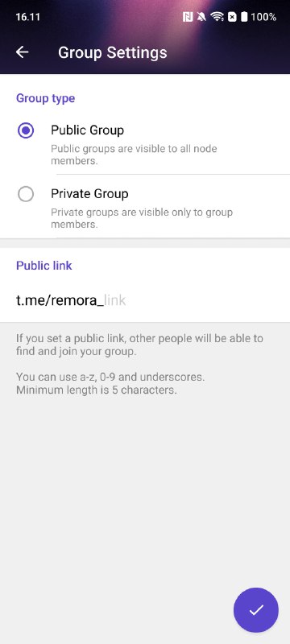The image size is (290, 644).
Task: Tap the Public link section header
Action: click(44, 266)
